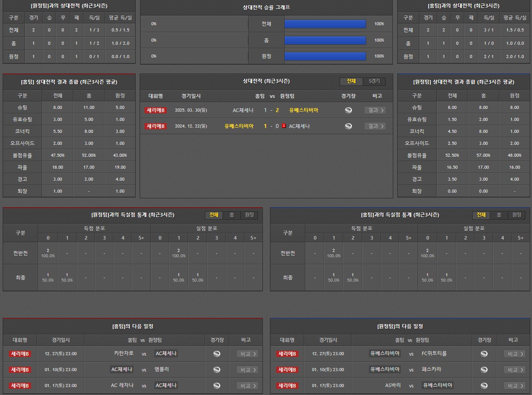Image resolution: width=532 pixels, height=395 pixels.
Task: Open stadium icon for 유베스타비아 vs 페스카라
Action: (x=484, y=370)
